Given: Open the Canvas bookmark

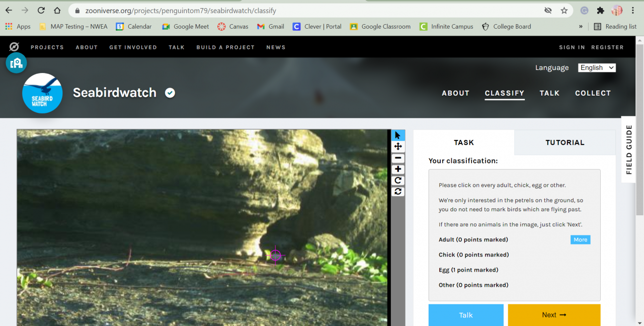Looking at the screenshot, I should [x=233, y=27].
